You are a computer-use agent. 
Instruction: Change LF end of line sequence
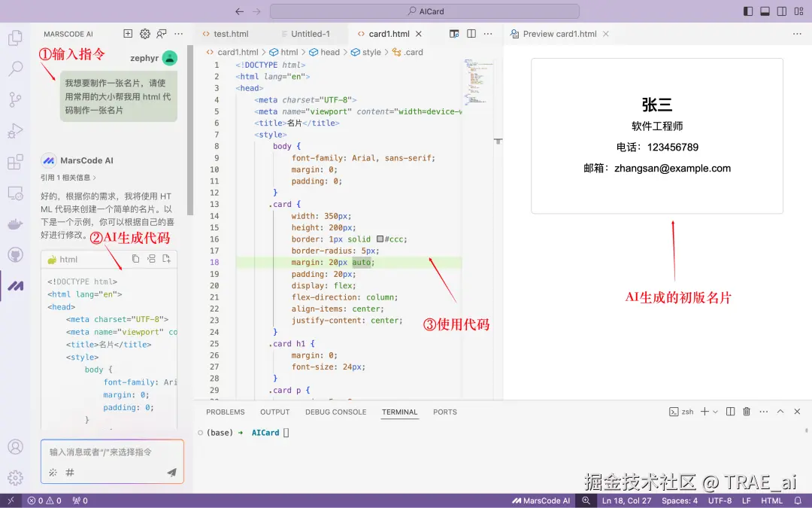(747, 500)
